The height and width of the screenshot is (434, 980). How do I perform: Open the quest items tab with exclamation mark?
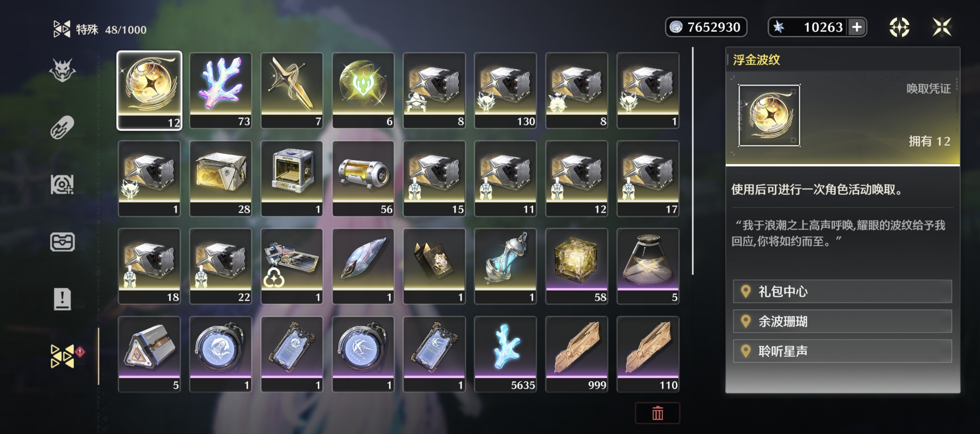pyautogui.click(x=63, y=299)
